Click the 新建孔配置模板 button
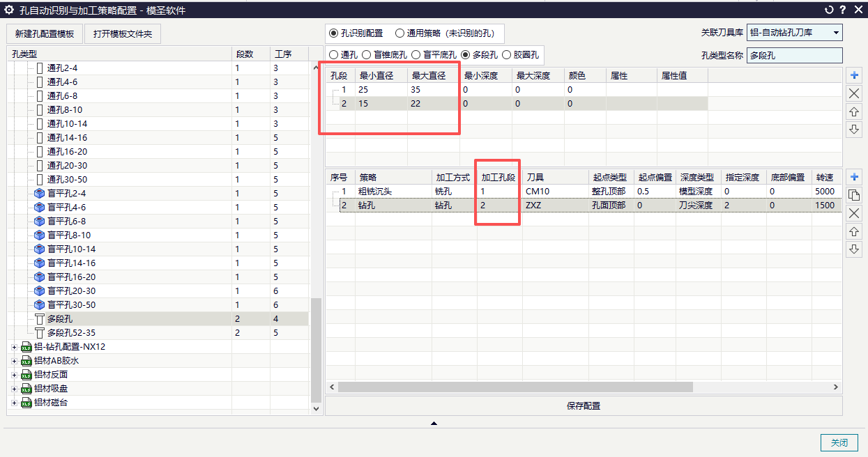 pos(44,33)
